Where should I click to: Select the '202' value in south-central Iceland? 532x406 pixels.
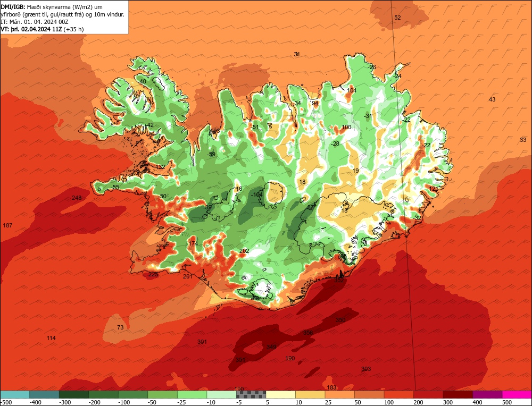pyautogui.click(x=244, y=251)
